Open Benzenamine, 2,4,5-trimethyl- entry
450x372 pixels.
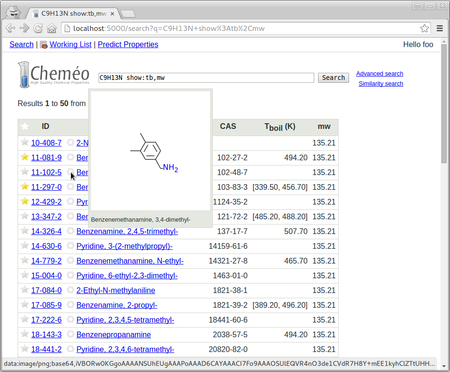(127, 231)
